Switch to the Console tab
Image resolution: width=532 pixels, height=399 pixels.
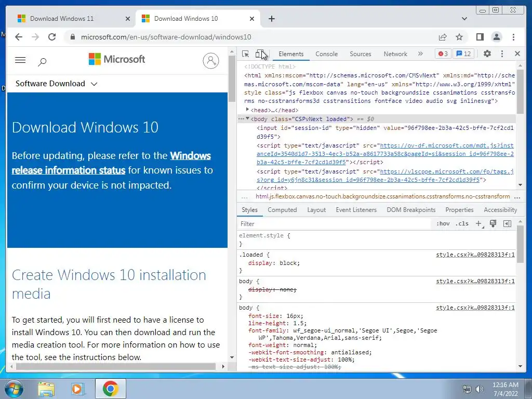pyautogui.click(x=326, y=54)
